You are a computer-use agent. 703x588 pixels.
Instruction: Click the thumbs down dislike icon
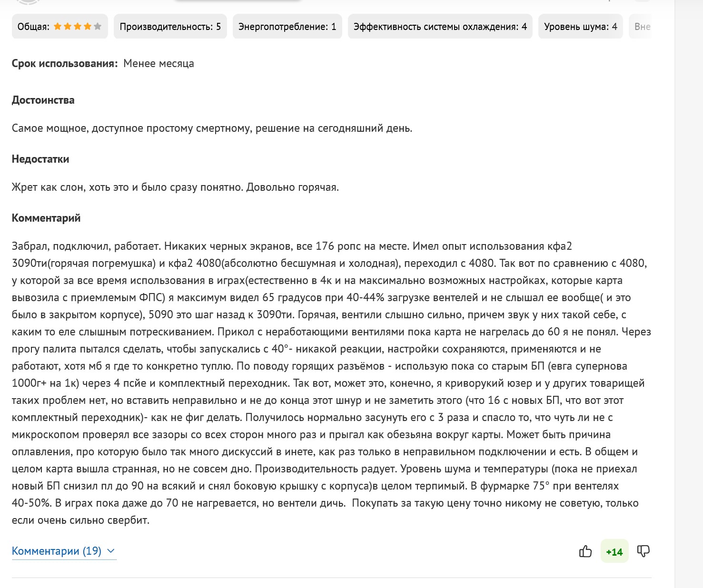point(643,551)
